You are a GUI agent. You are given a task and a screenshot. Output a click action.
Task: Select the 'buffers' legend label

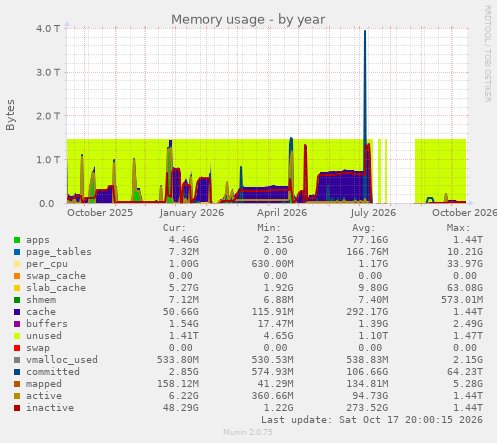coord(47,324)
